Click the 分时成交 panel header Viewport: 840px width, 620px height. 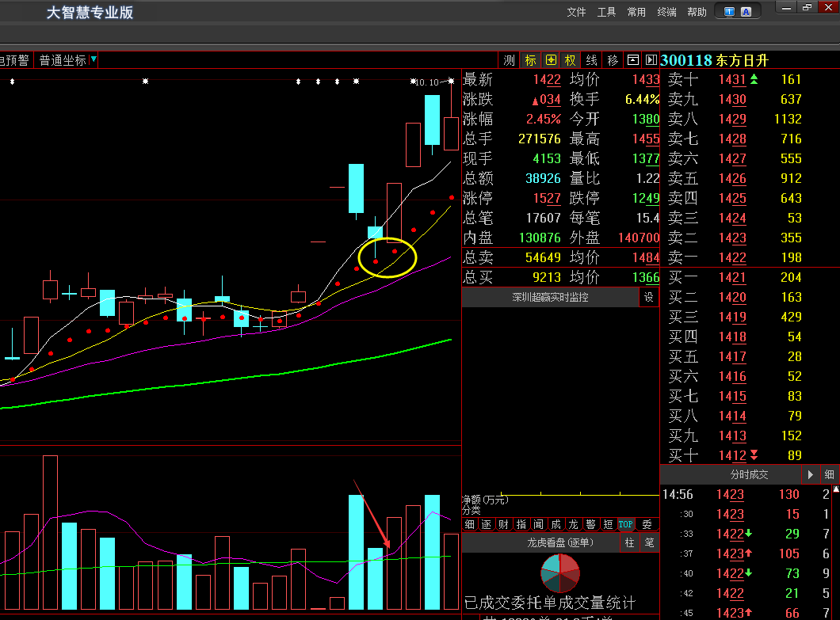pos(749,474)
